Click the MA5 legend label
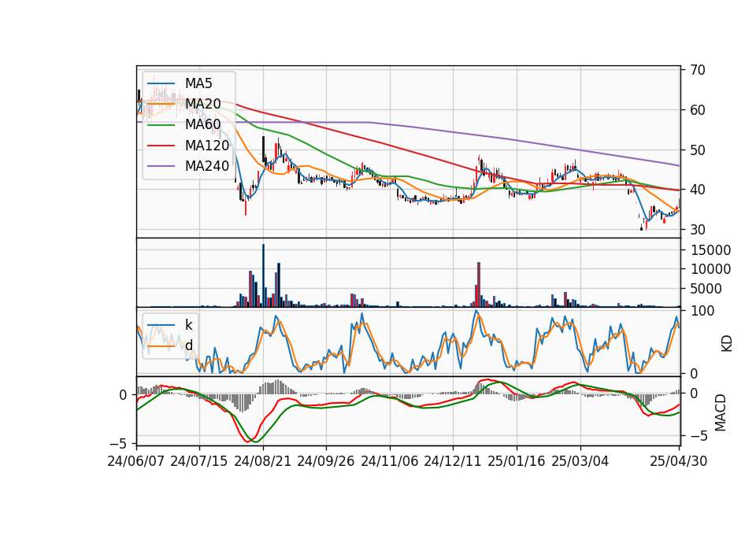The width and height of the screenshot is (756, 543). coord(198,83)
